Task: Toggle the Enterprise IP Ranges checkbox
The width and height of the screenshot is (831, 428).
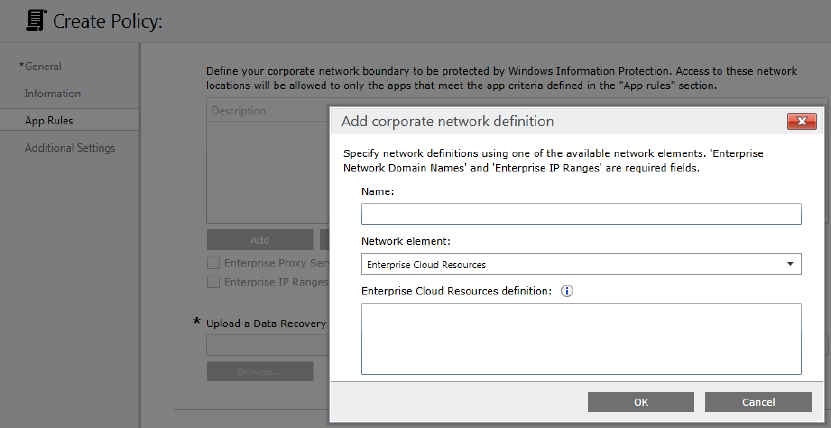Action: click(x=213, y=282)
